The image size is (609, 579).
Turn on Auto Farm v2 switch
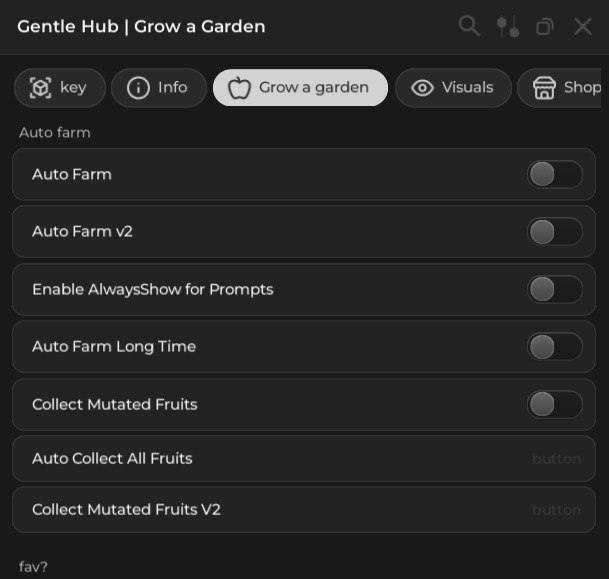pos(555,232)
